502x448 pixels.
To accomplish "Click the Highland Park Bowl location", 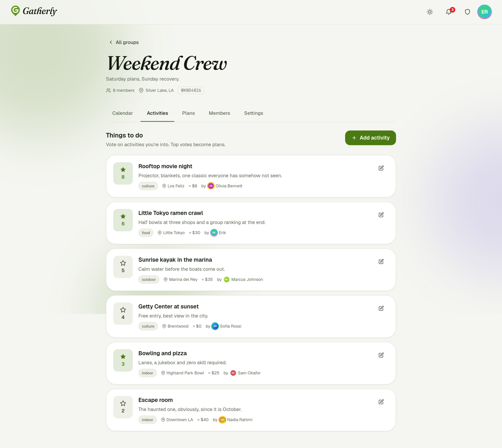I will pyautogui.click(x=182, y=373).
